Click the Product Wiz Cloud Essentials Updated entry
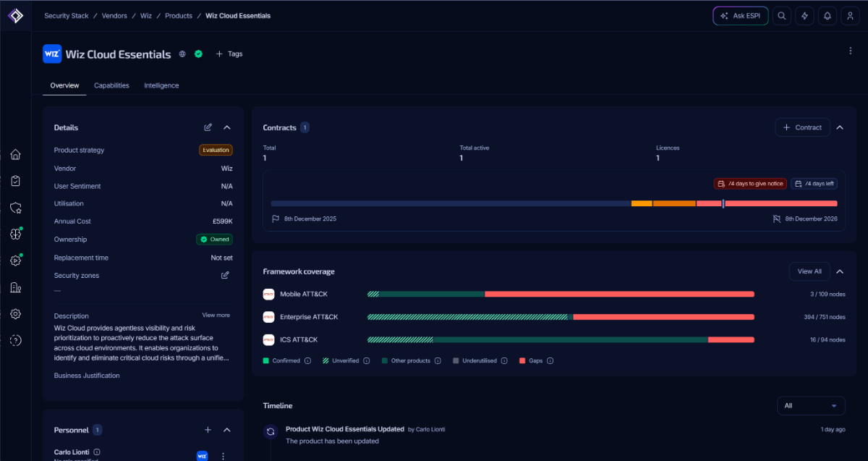Screen dimensions: 868x461 point(344,429)
